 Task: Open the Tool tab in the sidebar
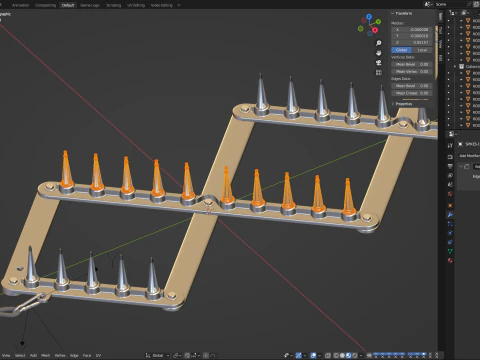[x=440, y=31]
